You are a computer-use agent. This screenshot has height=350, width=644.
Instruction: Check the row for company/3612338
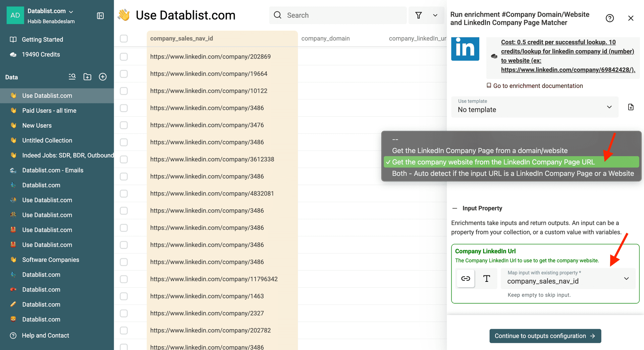coord(124,160)
